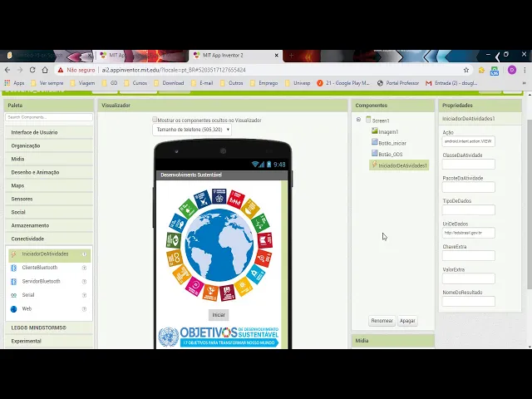Expand the Mídia palette section

[x=49, y=159]
